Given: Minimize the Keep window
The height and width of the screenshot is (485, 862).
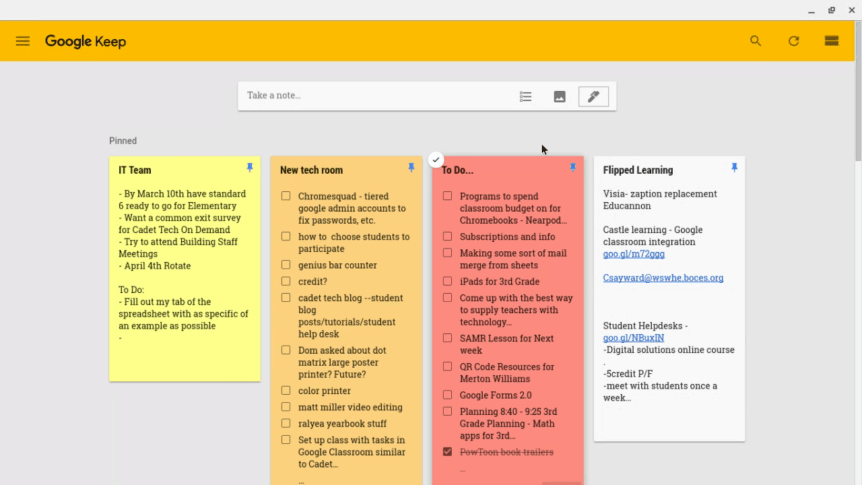Looking at the screenshot, I should coord(811,10).
